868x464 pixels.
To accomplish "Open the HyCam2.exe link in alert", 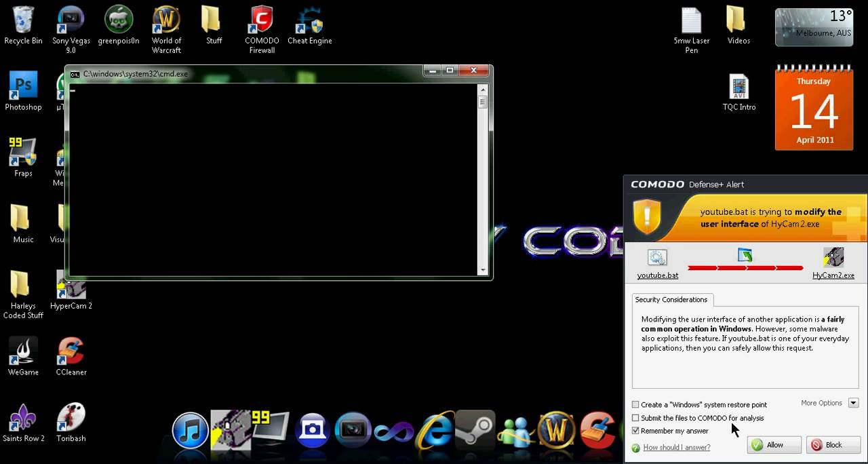I will pyautogui.click(x=833, y=275).
